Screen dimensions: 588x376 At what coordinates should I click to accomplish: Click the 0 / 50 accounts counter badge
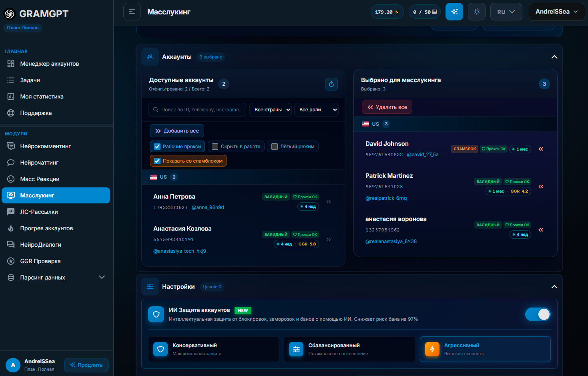(x=425, y=12)
